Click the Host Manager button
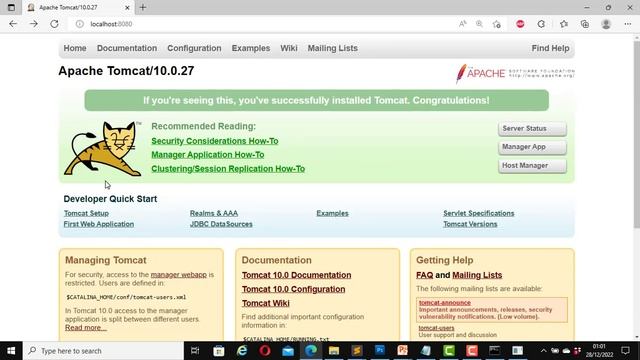 [x=532, y=166]
